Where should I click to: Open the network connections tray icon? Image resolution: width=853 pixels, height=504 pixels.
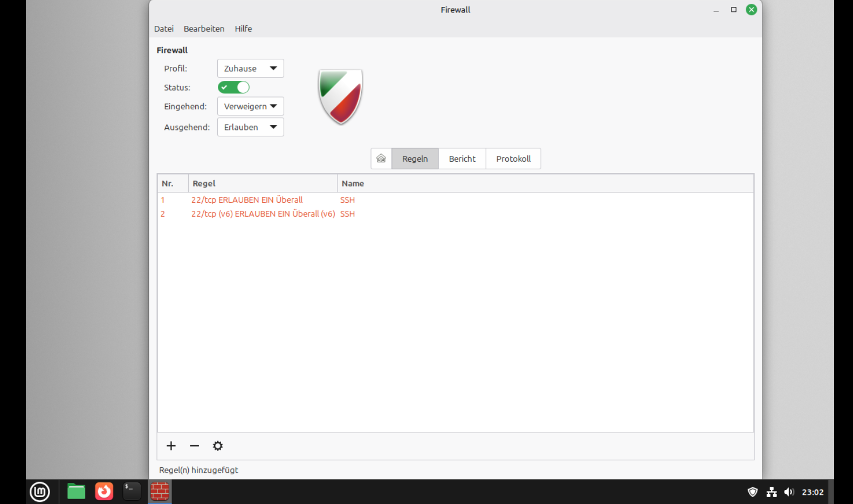[x=772, y=492]
